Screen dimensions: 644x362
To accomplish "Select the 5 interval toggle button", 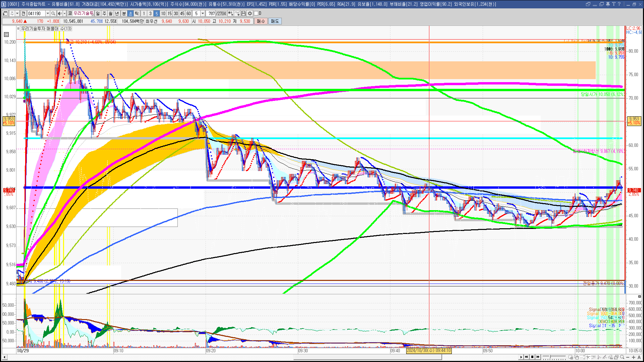I will pyautogui.click(x=157, y=13).
